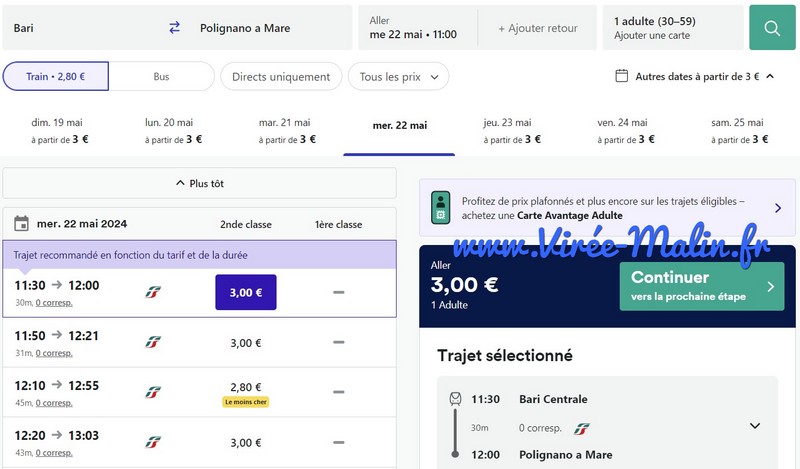
Task: Select the Train 2,80 € transport option
Action: 56,76
